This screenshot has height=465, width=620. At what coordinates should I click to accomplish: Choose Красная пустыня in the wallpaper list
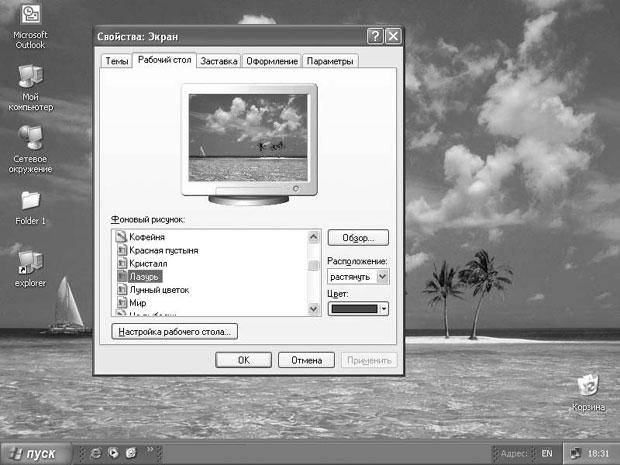tap(165, 250)
